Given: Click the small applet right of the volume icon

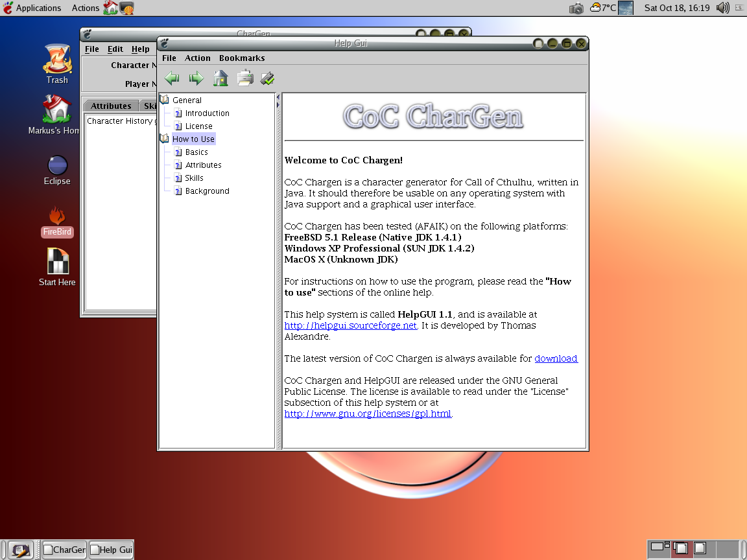Looking at the screenshot, I should [739, 8].
